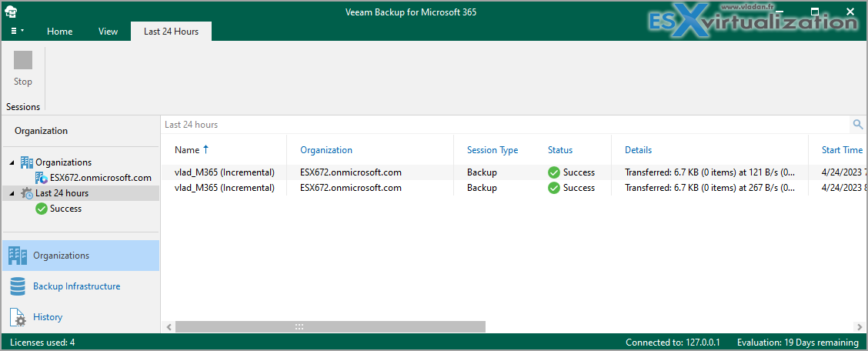868x351 pixels.
Task: Open the History view
Action: 81,317
